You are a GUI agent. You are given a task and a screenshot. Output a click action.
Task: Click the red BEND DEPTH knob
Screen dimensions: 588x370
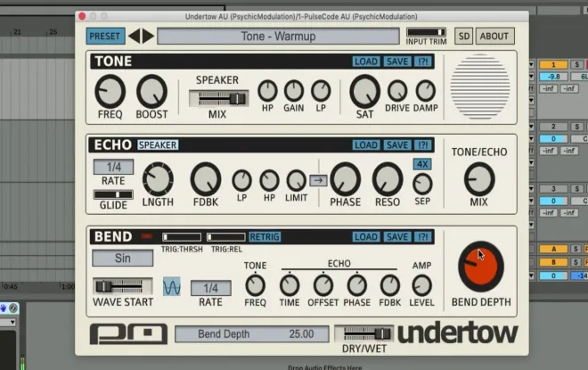pos(481,267)
